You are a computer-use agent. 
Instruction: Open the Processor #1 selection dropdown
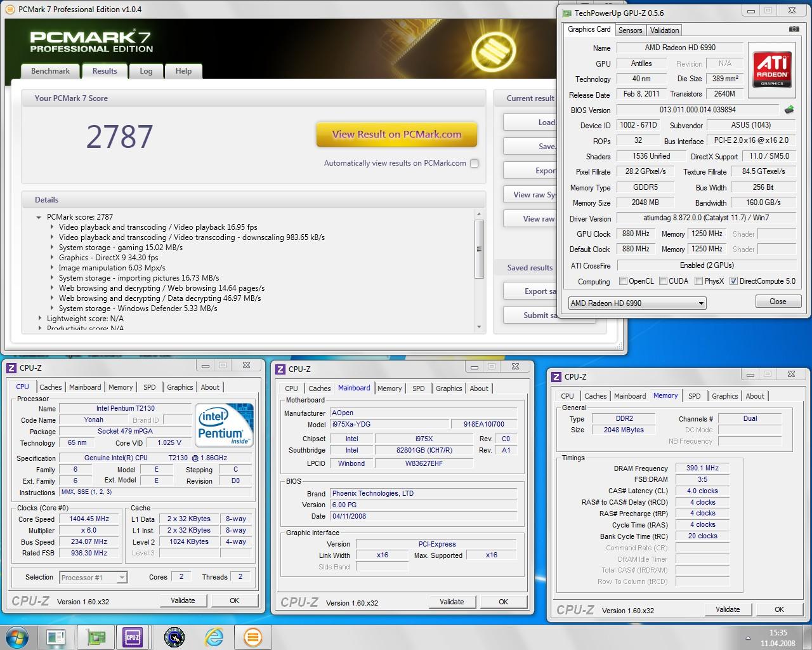coord(93,577)
